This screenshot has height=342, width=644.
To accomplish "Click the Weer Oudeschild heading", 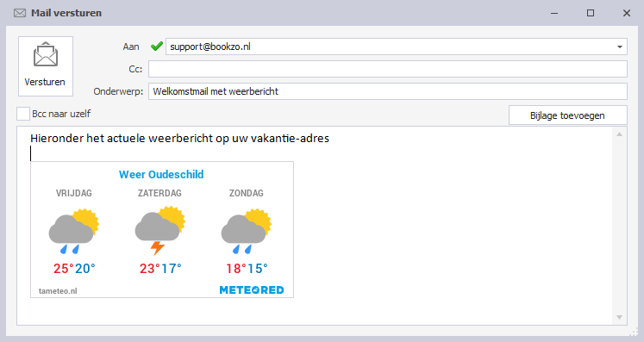I will click(161, 175).
